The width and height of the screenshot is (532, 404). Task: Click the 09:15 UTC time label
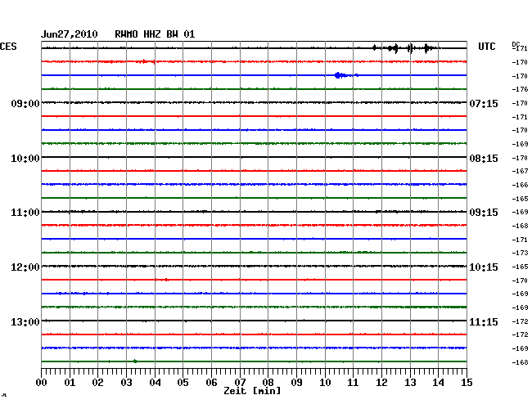[484, 213]
